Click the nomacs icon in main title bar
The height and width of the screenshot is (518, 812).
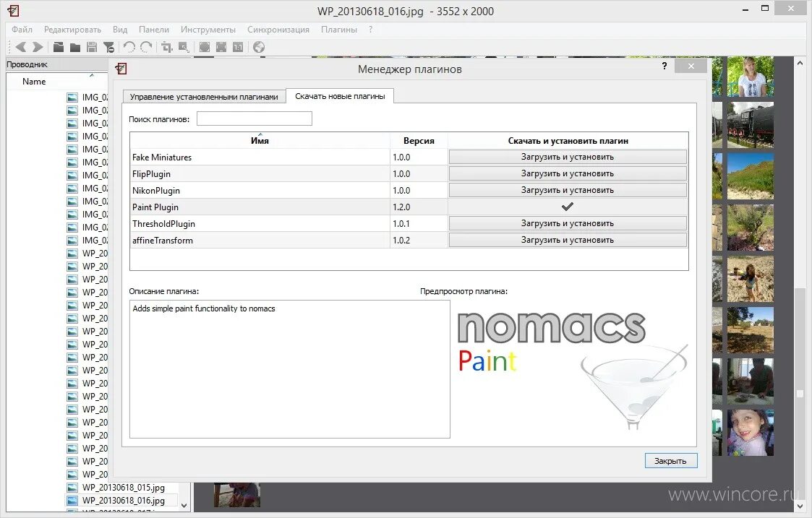point(14,10)
